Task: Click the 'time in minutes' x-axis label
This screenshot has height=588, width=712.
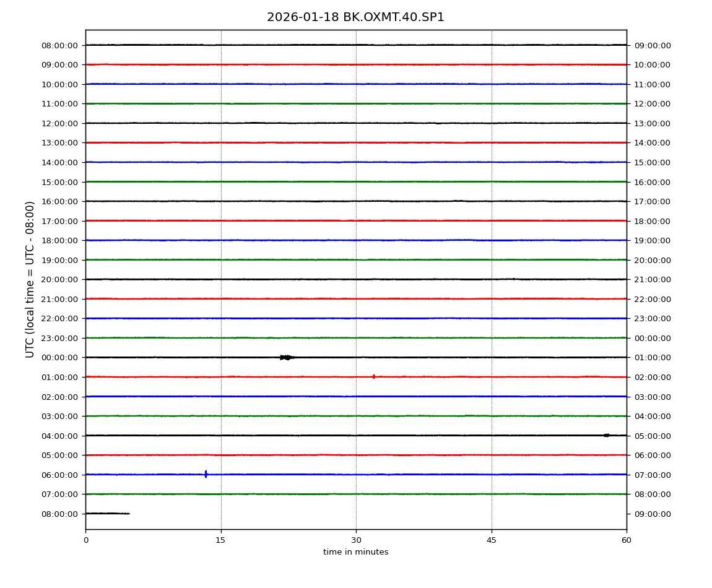Action: pyautogui.click(x=355, y=552)
